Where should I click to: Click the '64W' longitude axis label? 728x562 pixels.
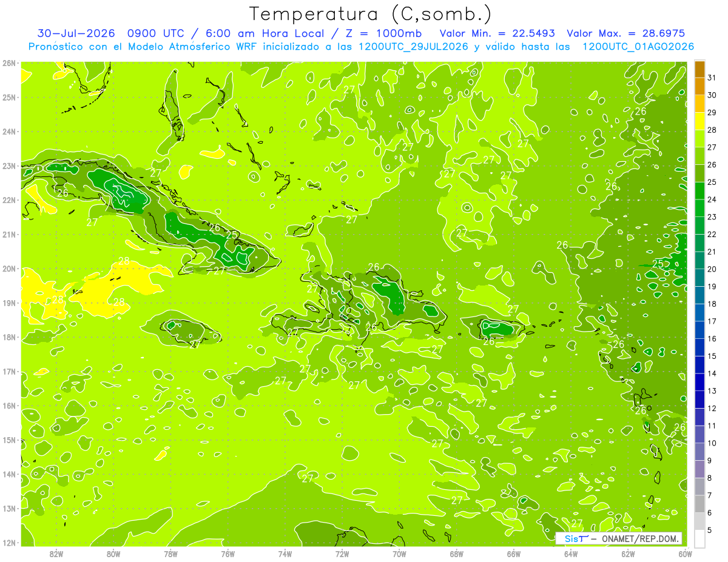click(x=570, y=554)
